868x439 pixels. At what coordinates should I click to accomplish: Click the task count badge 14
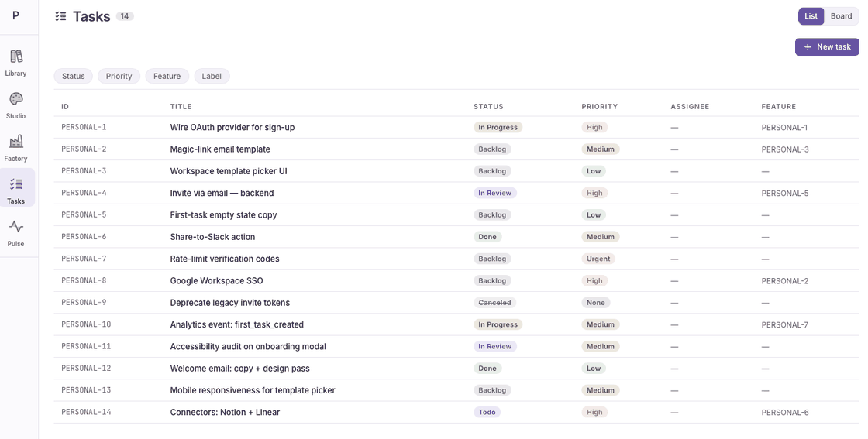125,16
